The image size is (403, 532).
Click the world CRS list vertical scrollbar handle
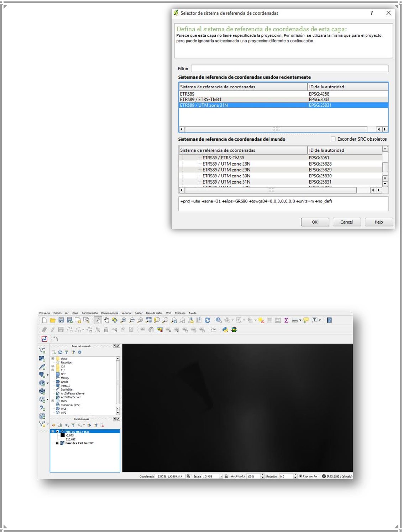pos(385,167)
